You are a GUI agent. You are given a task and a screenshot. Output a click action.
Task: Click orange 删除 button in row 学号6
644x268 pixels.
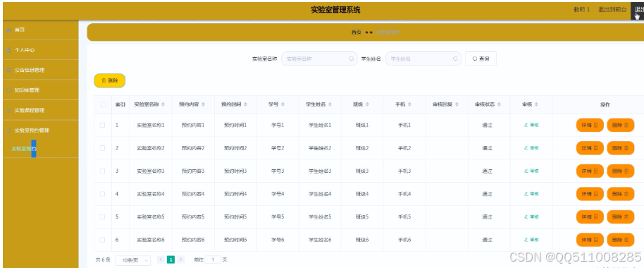[620, 240]
